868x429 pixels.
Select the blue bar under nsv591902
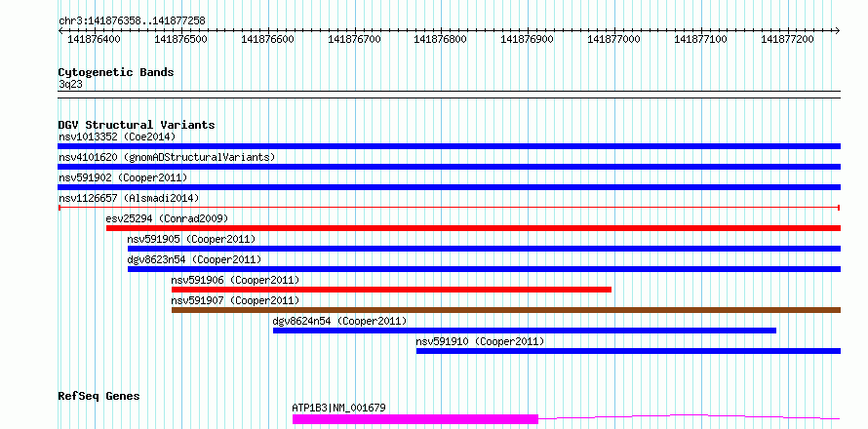[449, 187]
